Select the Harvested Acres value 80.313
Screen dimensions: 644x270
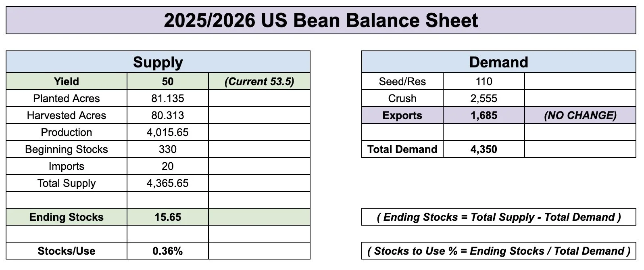click(167, 115)
